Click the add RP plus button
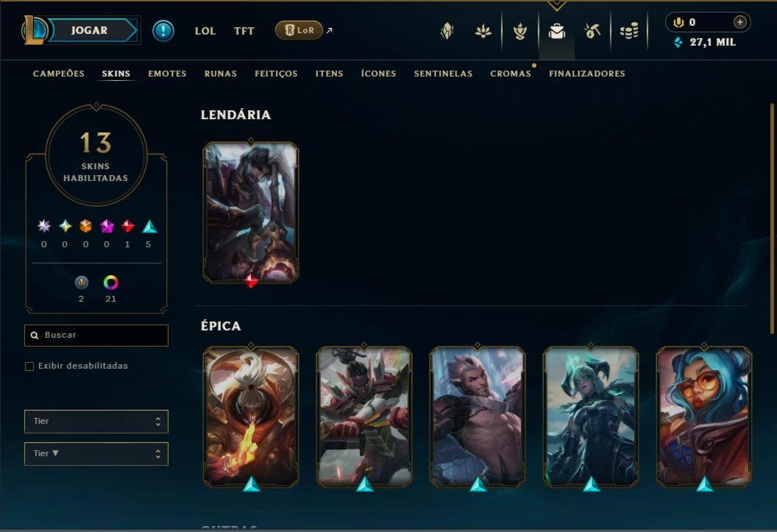The image size is (777, 532). 739,22
